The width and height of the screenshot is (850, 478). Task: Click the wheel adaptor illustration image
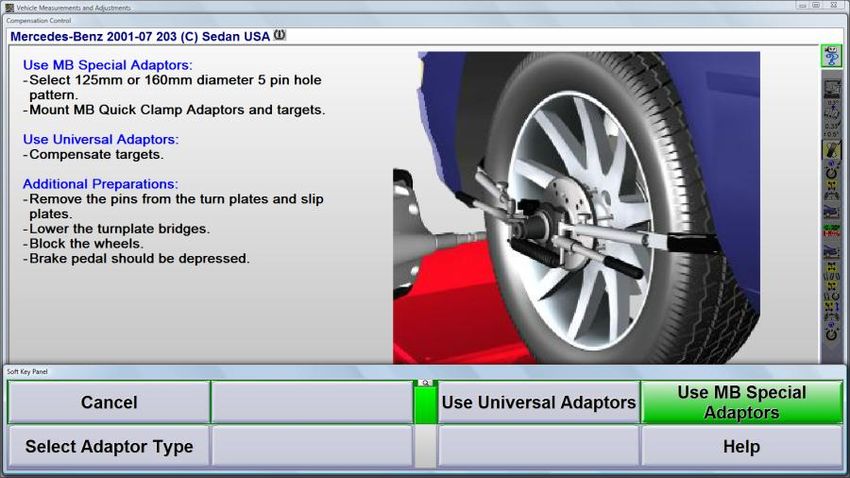pos(576,208)
